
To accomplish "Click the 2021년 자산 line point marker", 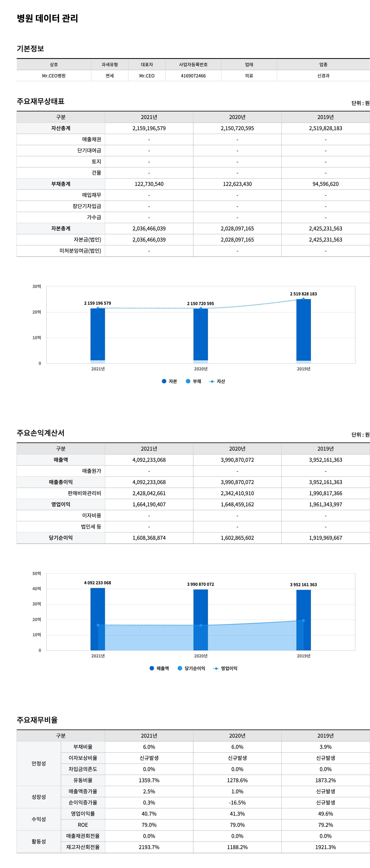I will point(98,308).
